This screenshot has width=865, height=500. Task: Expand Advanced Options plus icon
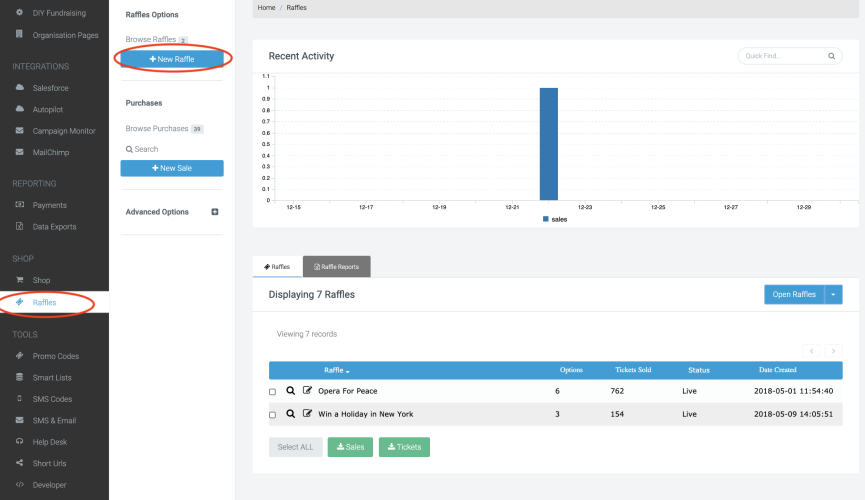214,212
